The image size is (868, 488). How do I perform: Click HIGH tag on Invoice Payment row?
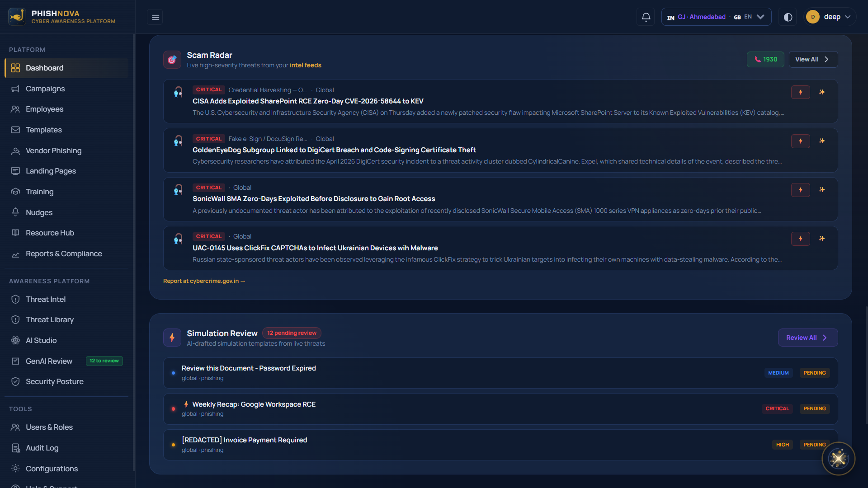tap(782, 445)
